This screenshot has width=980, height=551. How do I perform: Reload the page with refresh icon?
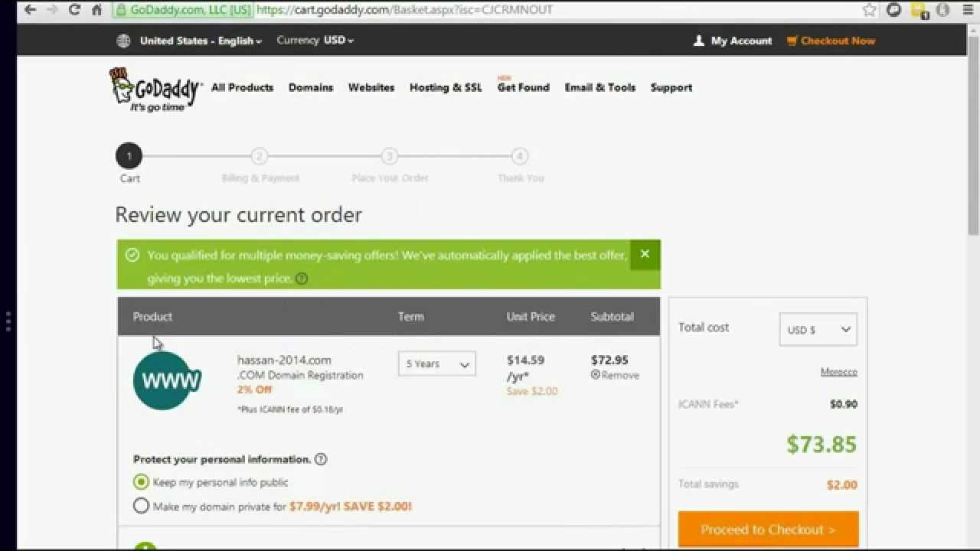tap(74, 10)
